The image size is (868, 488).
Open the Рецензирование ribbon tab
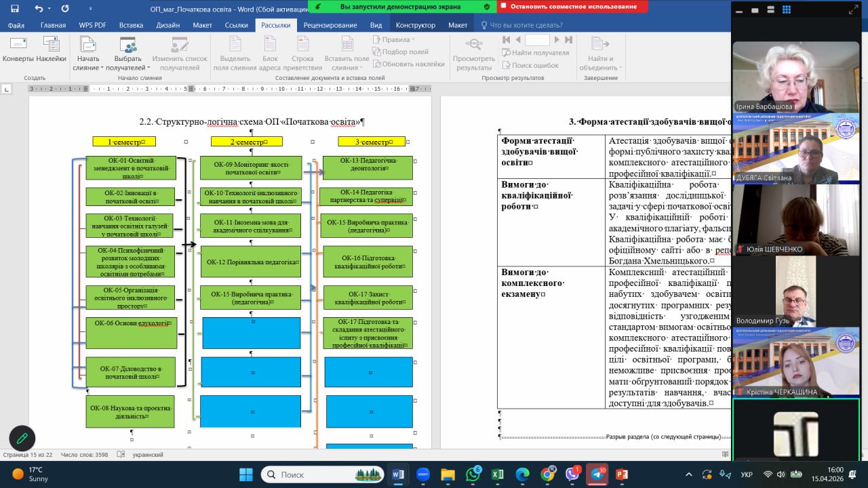click(330, 25)
